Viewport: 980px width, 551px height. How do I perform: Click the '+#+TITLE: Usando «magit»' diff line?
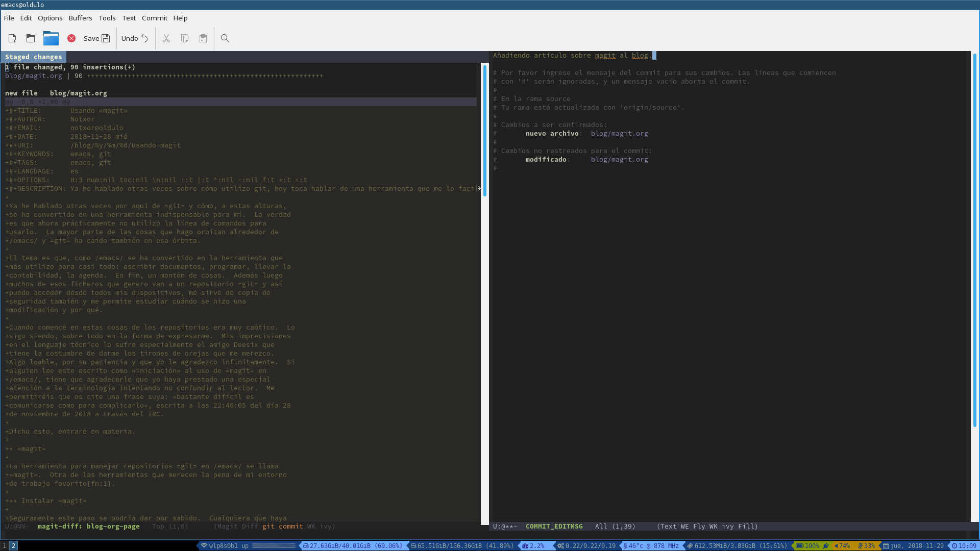(66, 111)
